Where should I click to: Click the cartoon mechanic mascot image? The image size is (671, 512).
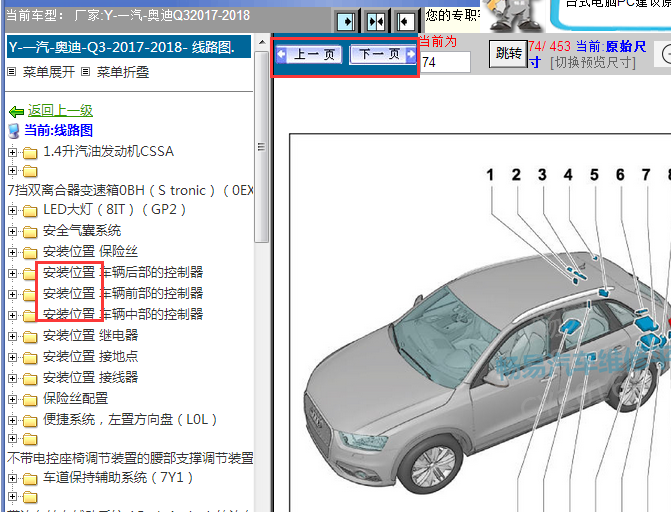pyautogui.click(x=515, y=15)
